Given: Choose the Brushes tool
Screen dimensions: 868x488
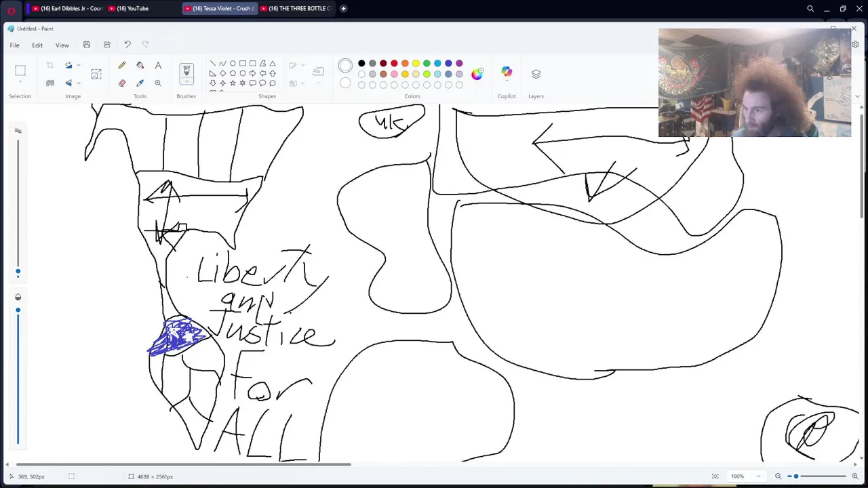Looking at the screenshot, I should pos(186,71).
